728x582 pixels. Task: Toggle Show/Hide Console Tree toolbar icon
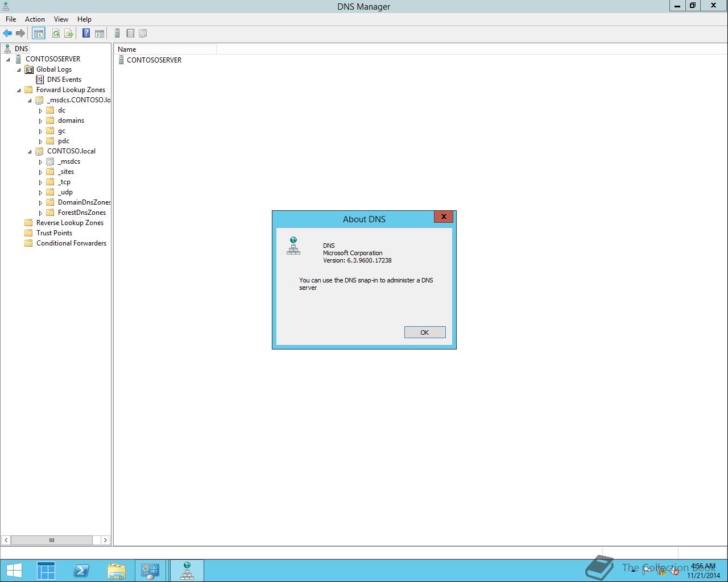point(38,34)
